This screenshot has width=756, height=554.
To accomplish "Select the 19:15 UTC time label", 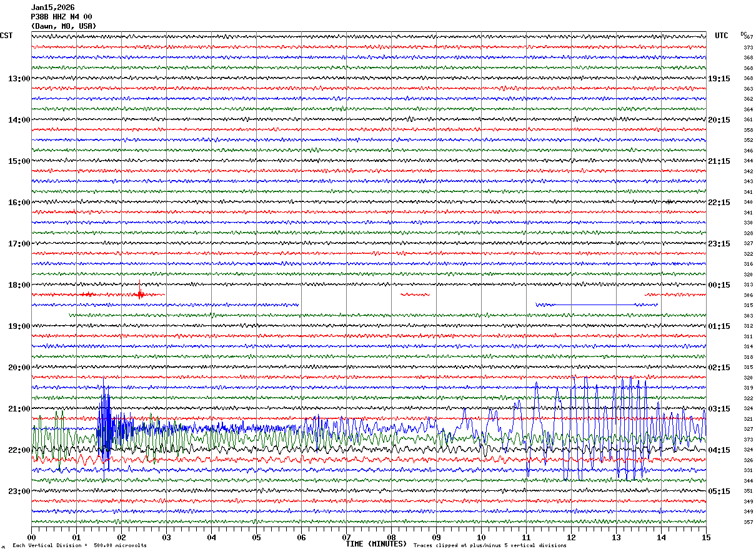I will (x=719, y=79).
